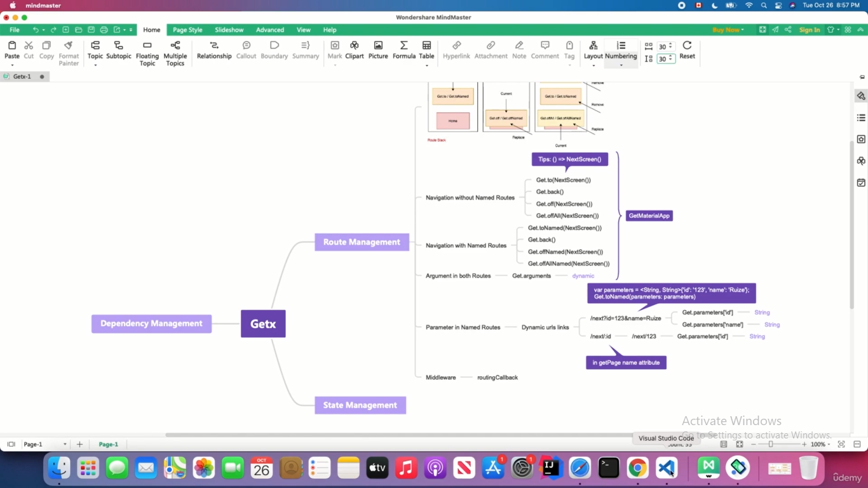Select the Route Management topic
This screenshot has width=868, height=488.
(x=362, y=242)
